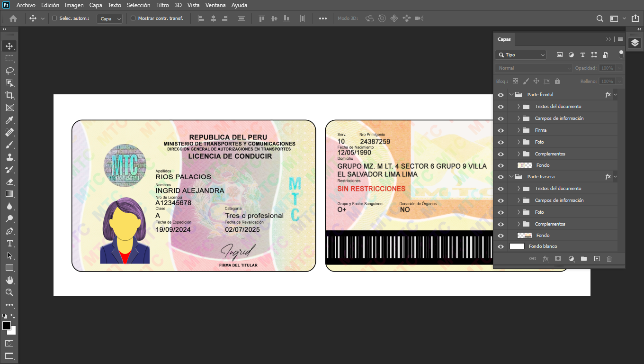Open the Ventana menu
The width and height of the screenshot is (644, 364).
215,5
